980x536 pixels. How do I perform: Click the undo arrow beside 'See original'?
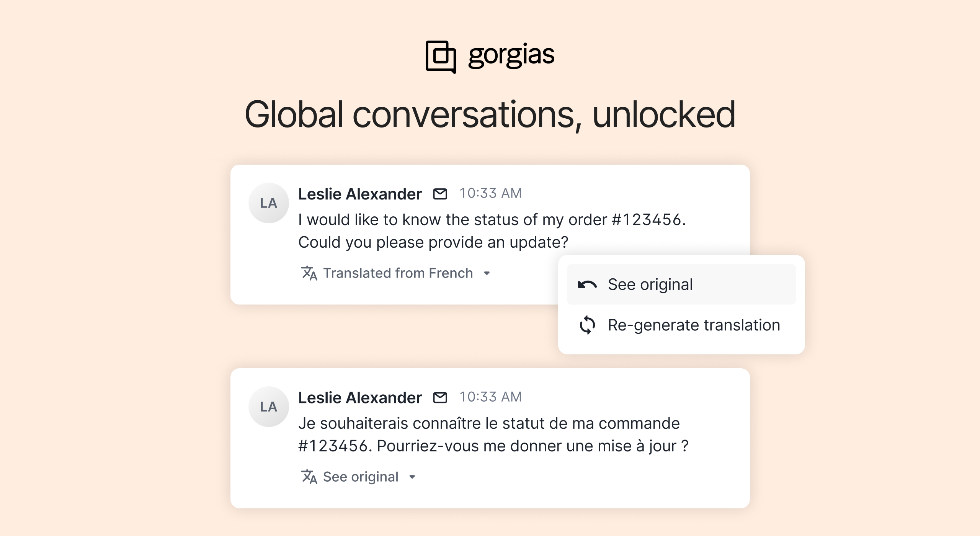pos(587,284)
